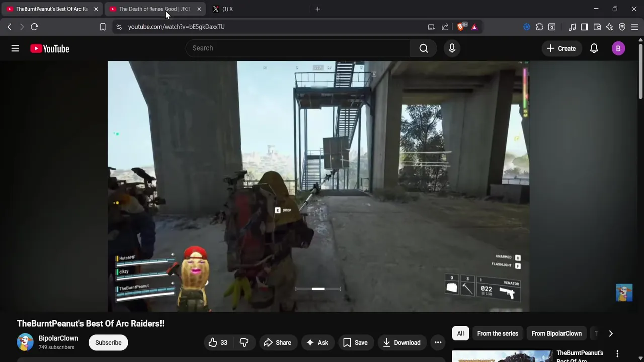Open notifications bell

[x=594, y=48]
